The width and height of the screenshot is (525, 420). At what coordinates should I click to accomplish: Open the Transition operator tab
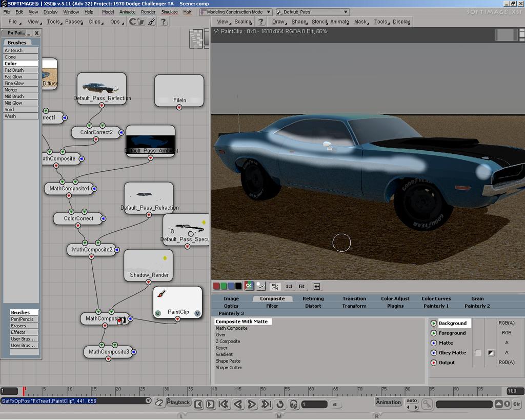coord(354,298)
